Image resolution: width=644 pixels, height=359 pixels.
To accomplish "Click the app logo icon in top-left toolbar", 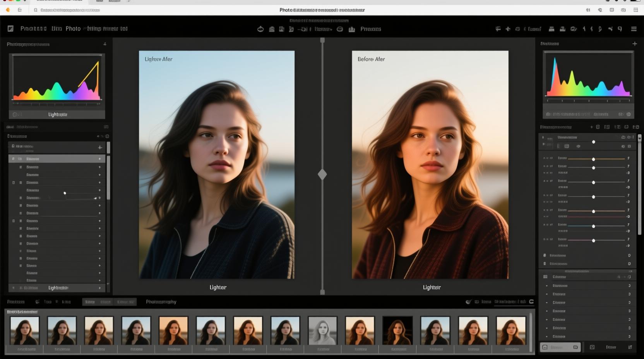I will [10, 29].
